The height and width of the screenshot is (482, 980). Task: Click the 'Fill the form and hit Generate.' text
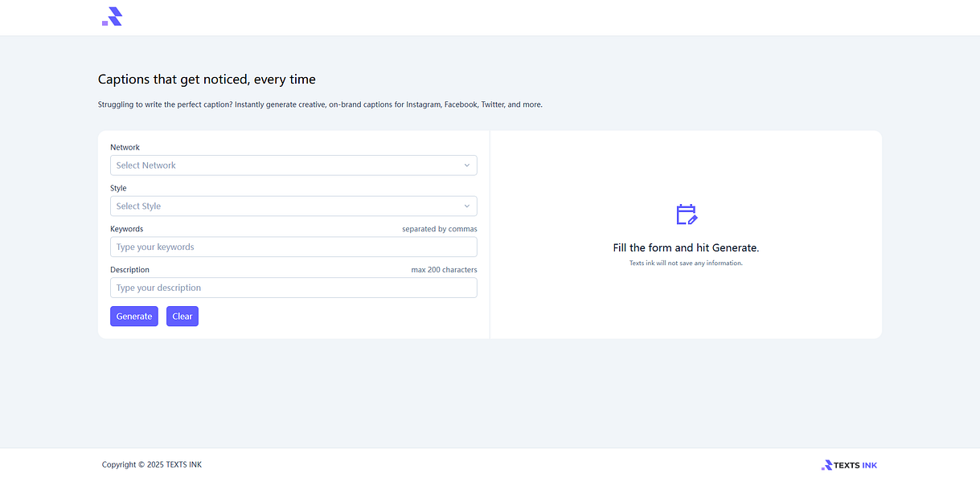pyautogui.click(x=686, y=248)
